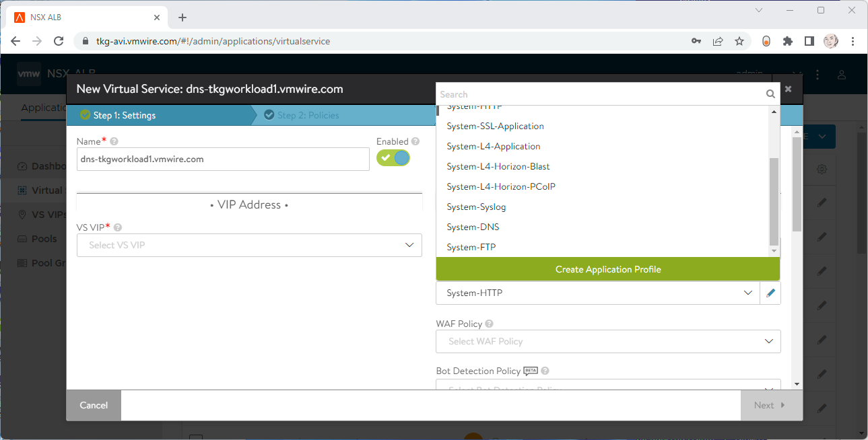Close the New Virtual Service dialog
Screen dimensions: 868x440
pos(788,89)
